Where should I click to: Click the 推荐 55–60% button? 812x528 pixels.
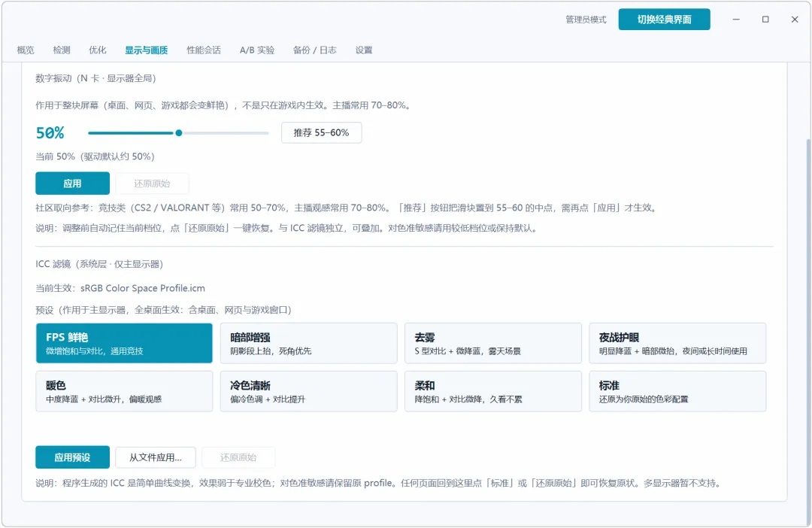click(321, 132)
